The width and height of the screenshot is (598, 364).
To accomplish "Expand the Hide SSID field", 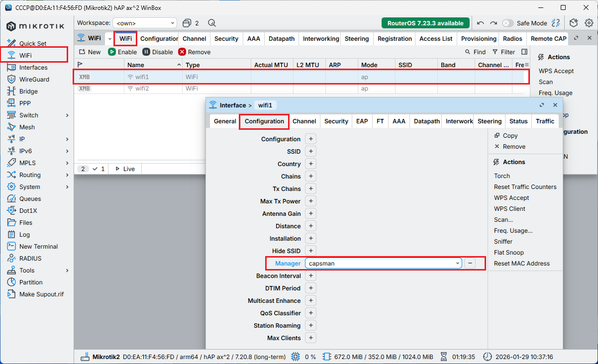I will tap(310, 251).
